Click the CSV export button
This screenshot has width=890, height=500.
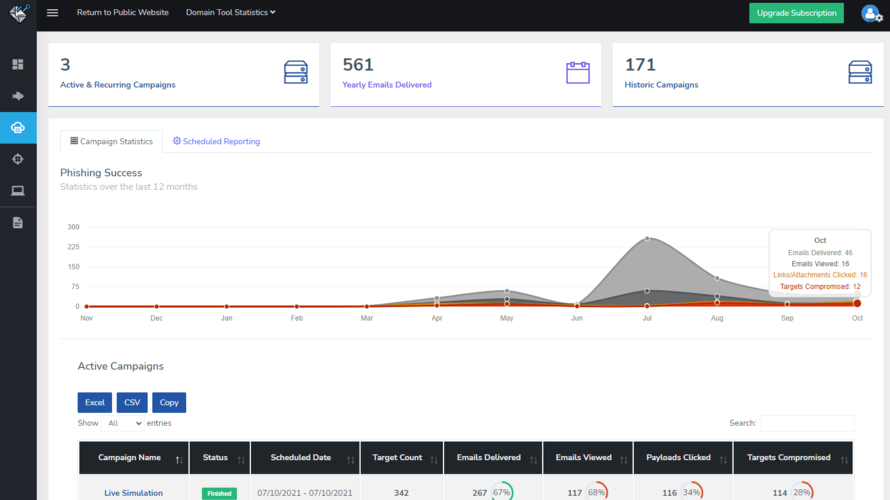(x=132, y=402)
